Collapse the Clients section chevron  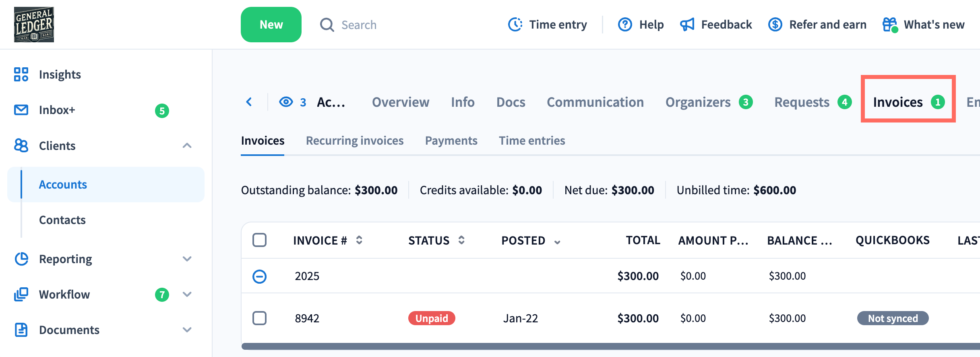pyautogui.click(x=187, y=146)
